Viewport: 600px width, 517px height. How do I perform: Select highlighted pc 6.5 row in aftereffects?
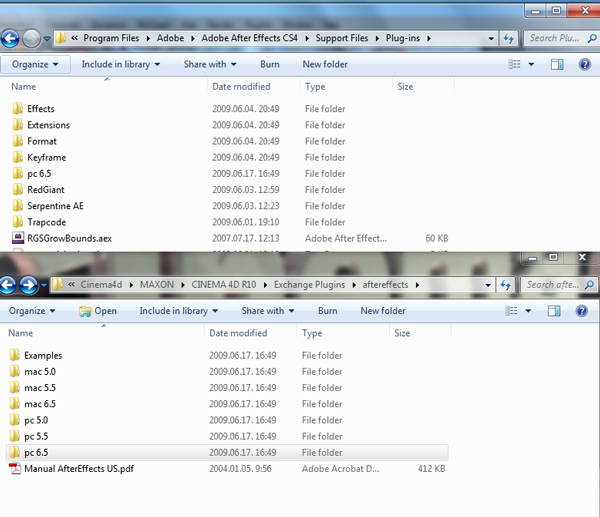click(x=227, y=452)
